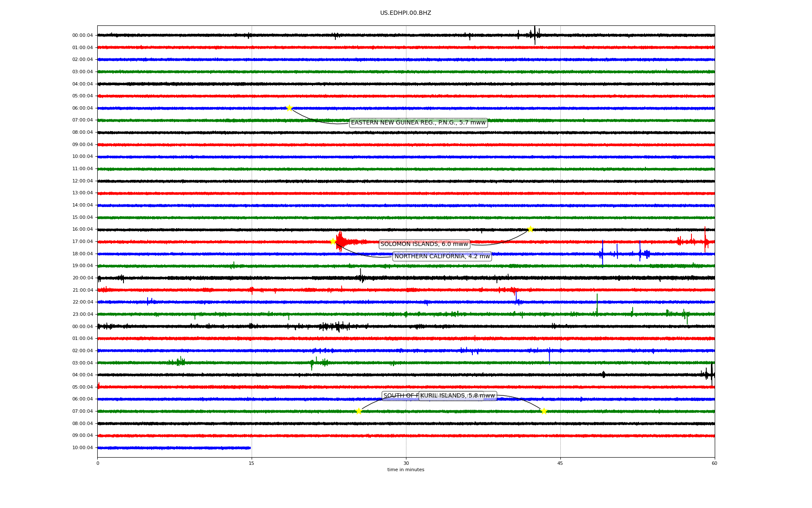Click the 23:00:04 row time label
Screen dimensions: 812x508
(82, 315)
